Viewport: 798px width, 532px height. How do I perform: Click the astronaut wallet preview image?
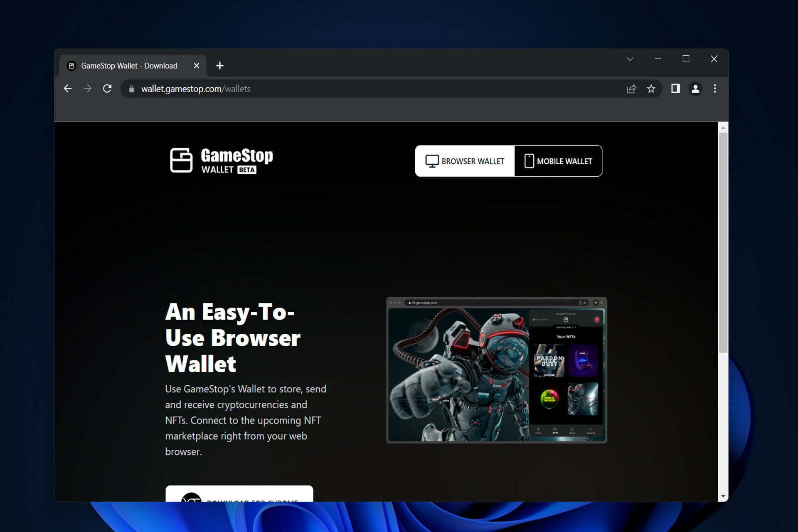point(497,370)
